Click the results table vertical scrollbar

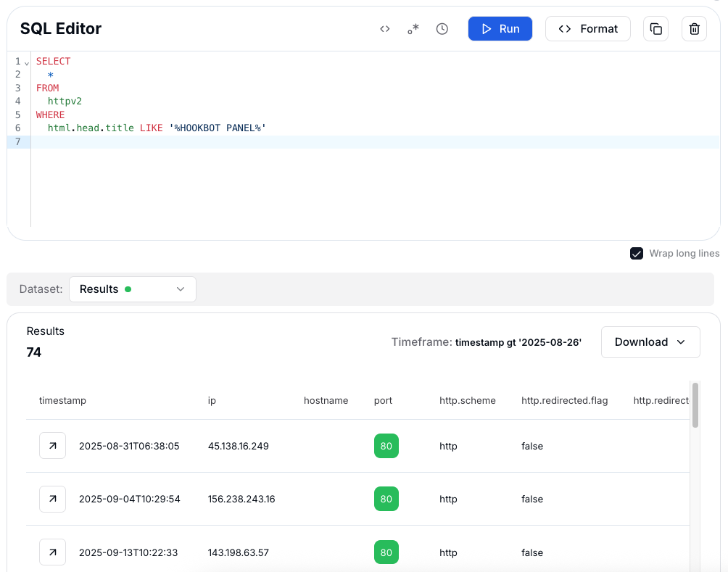[695, 405]
